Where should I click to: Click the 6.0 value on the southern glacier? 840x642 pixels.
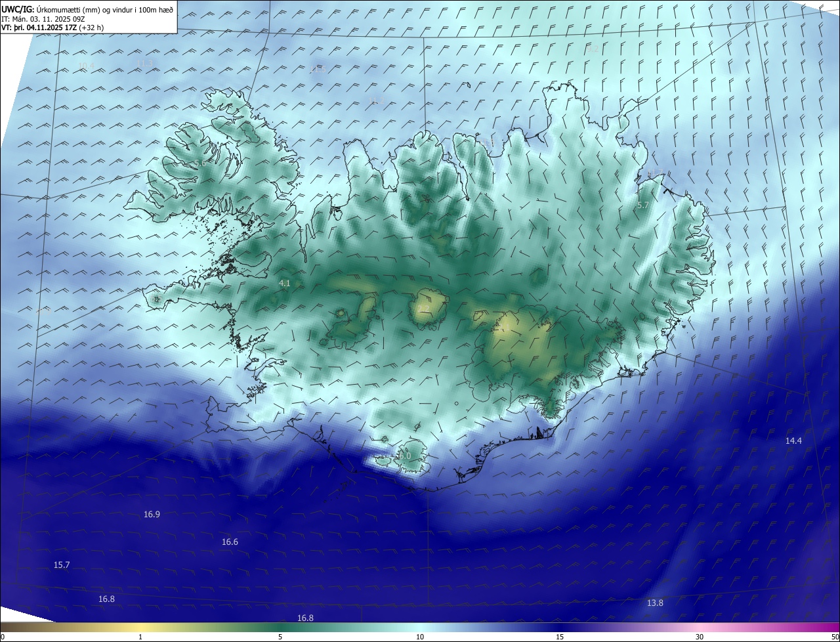[x=405, y=456]
